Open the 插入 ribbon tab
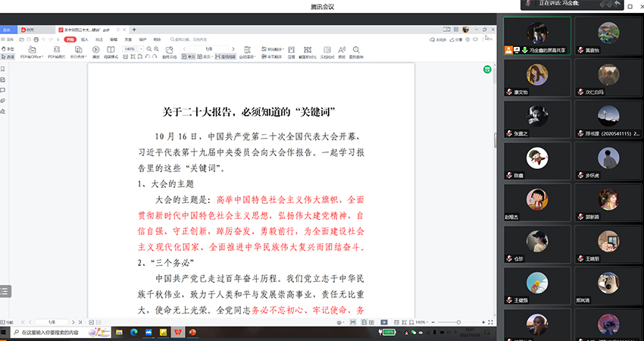This screenshot has height=341, width=644. 85,39
